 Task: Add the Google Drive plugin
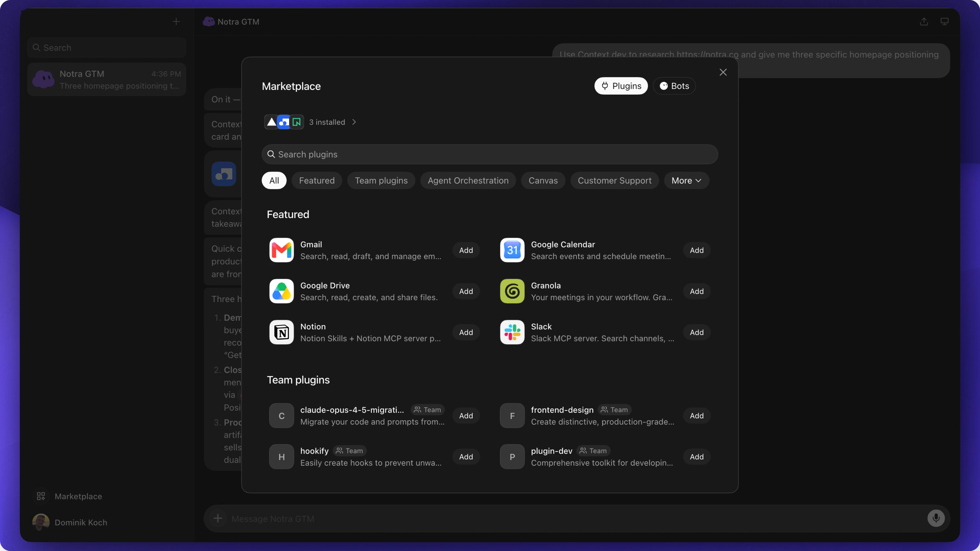click(466, 291)
